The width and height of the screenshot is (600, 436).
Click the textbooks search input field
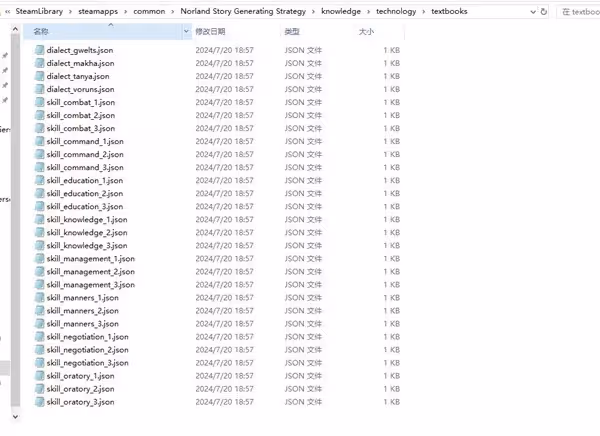coord(579,12)
